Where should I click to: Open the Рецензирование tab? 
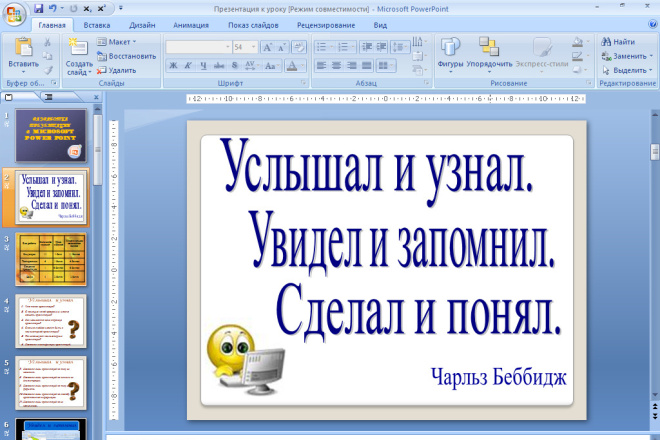(x=326, y=25)
